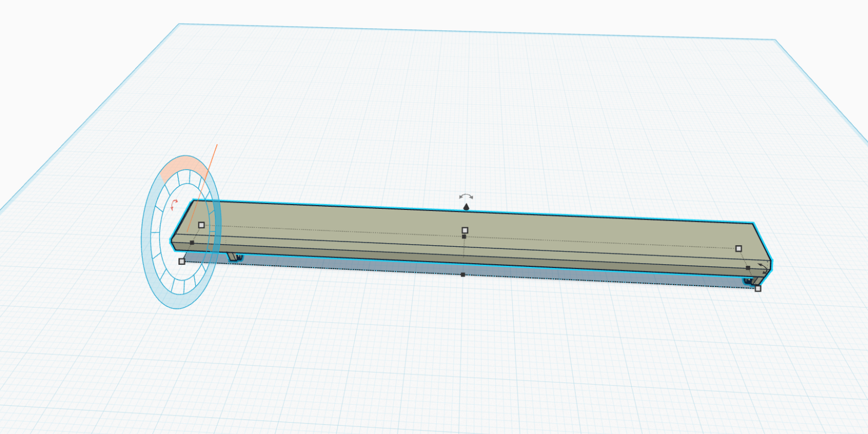Click the black edge handle next to the right-end rotation arrow

coord(748,268)
